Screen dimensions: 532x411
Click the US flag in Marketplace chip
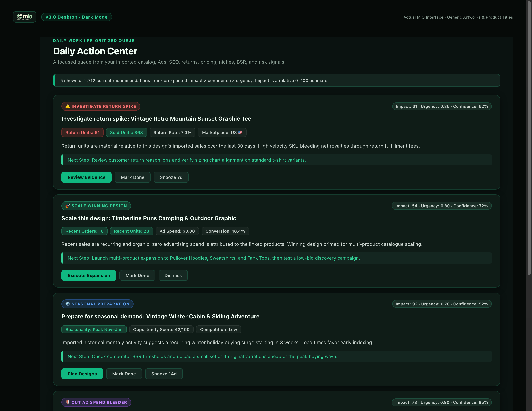pos(240,132)
